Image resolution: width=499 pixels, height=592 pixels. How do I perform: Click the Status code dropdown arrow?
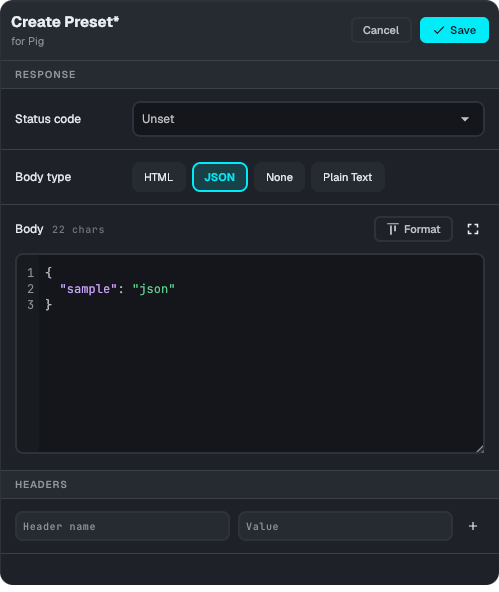[x=465, y=119]
